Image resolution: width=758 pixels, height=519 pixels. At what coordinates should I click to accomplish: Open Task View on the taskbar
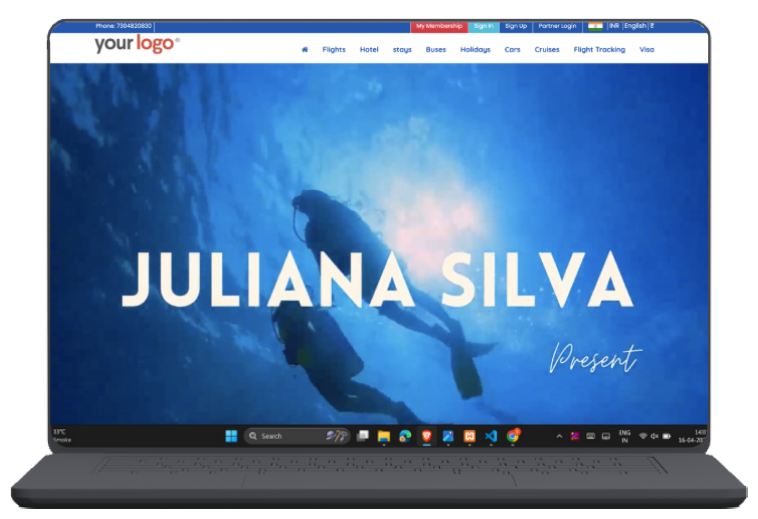[363, 436]
